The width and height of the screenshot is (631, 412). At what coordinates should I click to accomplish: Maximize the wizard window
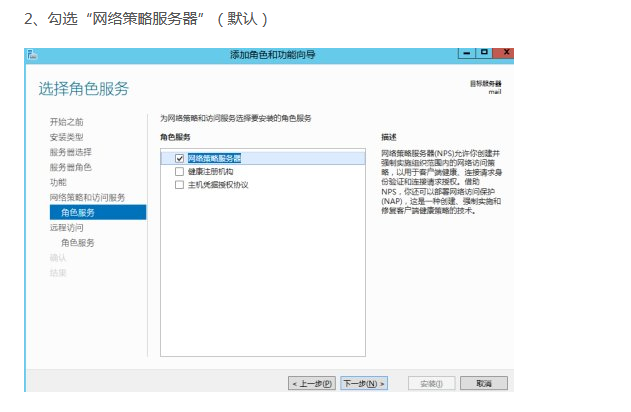tap(484, 52)
